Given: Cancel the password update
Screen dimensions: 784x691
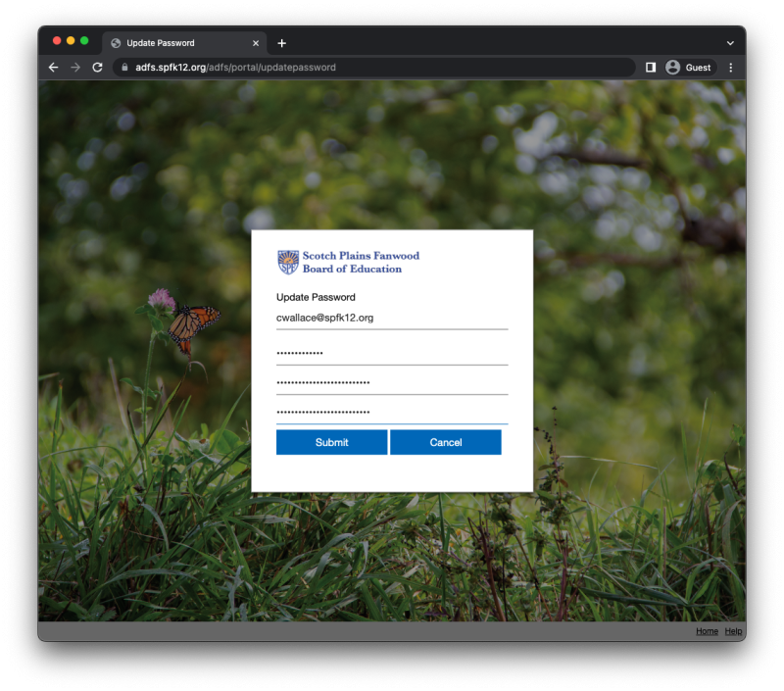Looking at the screenshot, I should [x=446, y=442].
